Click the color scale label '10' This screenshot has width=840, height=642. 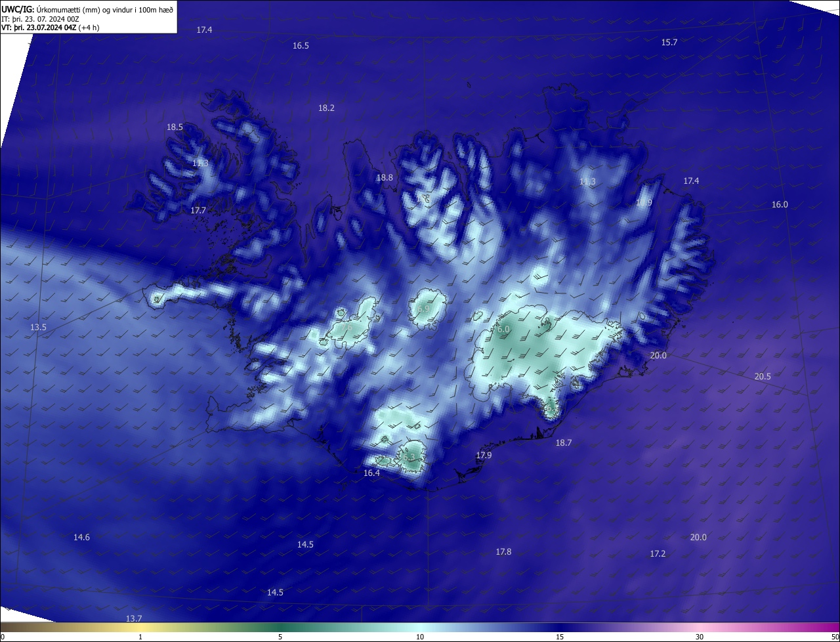420,637
